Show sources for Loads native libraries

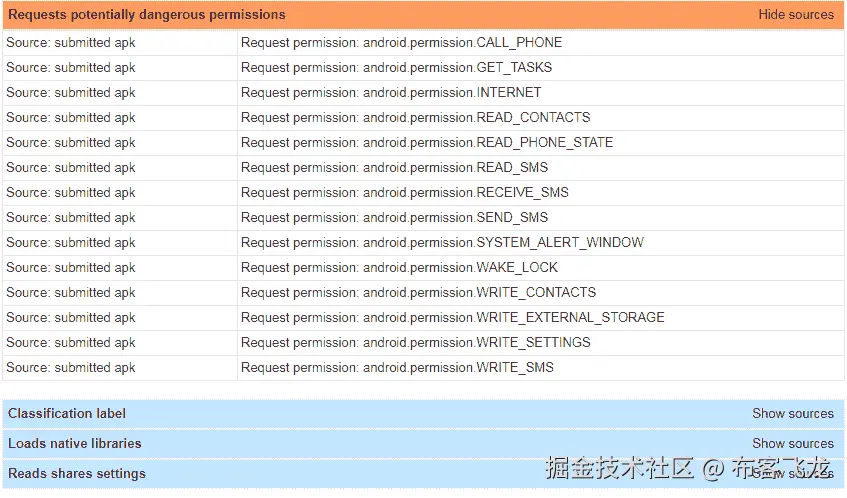pos(792,443)
